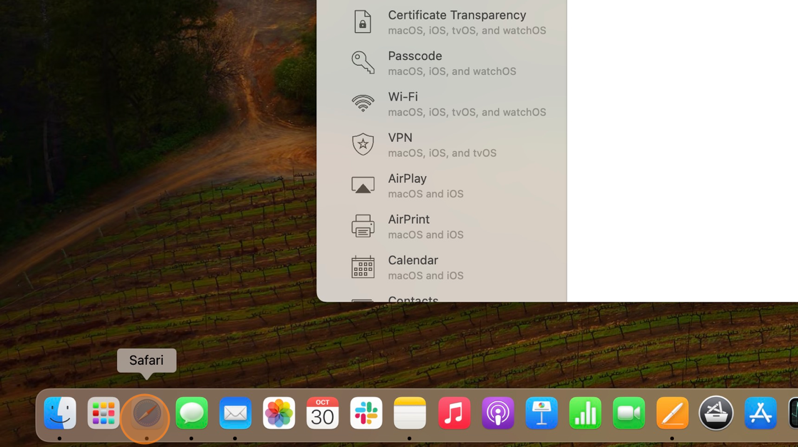The width and height of the screenshot is (798, 447).
Task: Open FaceTime from the Dock
Action: tap(629, 413)
